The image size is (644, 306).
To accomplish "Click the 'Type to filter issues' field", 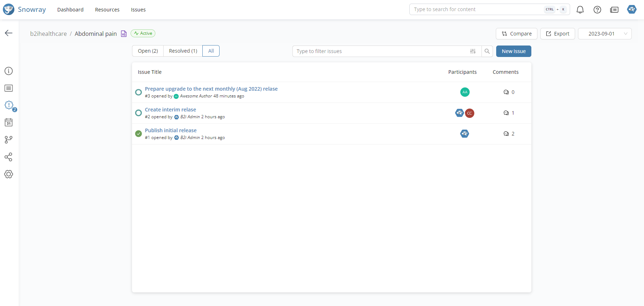I will (x=380, y=51).
